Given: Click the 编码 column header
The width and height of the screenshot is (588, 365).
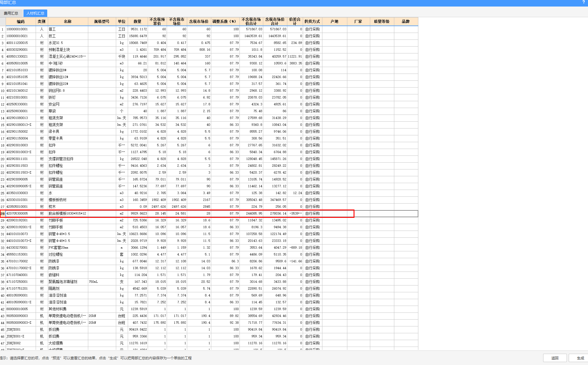Looking at the screenshot, I should pyautogui.click(x=21, y=22).
